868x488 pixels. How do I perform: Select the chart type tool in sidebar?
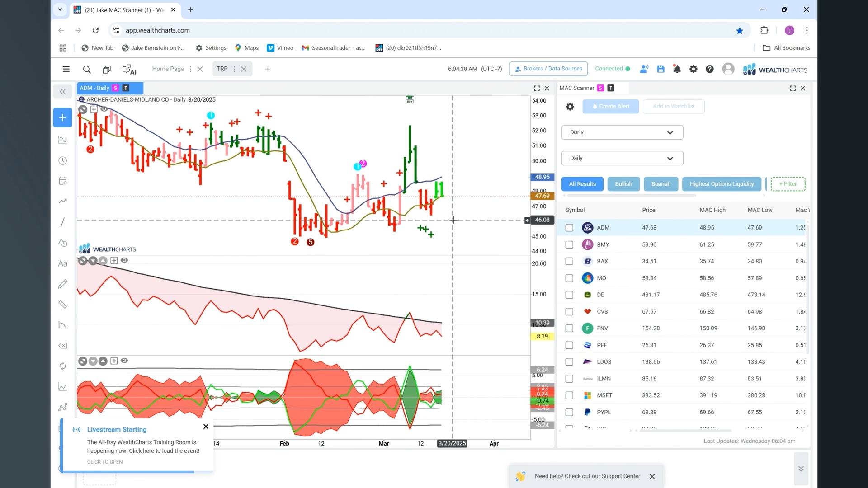pyautogui.click(x=63, y=141)
